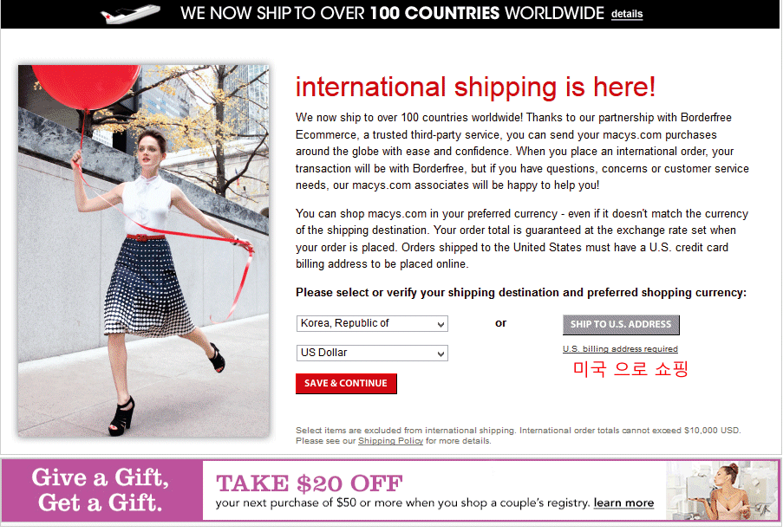
Task: Click the woman with red balloon photo
Action: pos(144,251)
